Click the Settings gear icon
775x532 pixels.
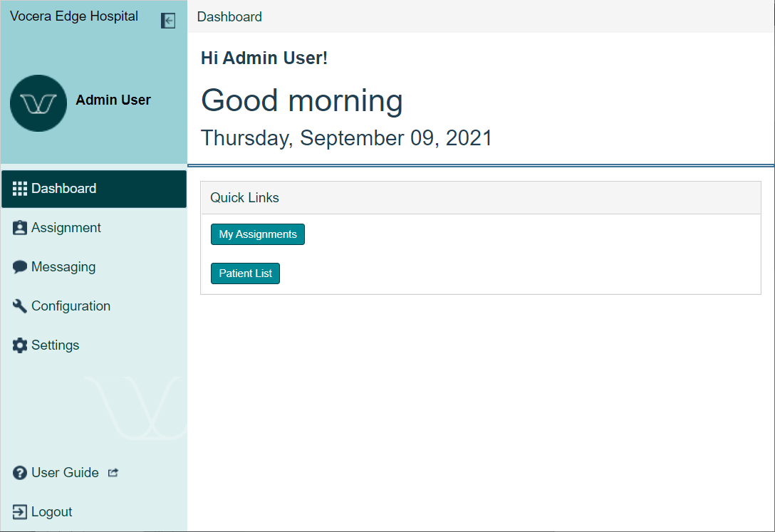[20, 345]
